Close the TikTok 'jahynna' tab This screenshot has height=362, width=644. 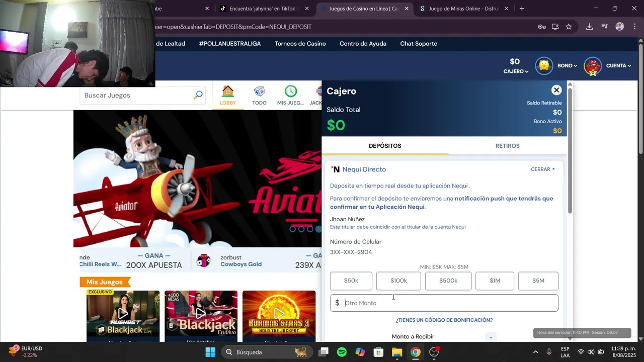[x=307, y=9]
